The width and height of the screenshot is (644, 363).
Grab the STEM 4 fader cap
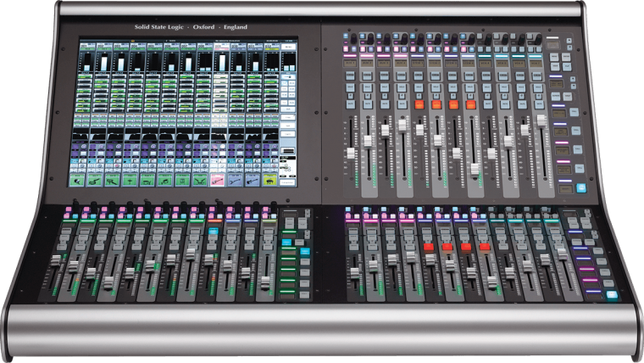click(475, 169)
